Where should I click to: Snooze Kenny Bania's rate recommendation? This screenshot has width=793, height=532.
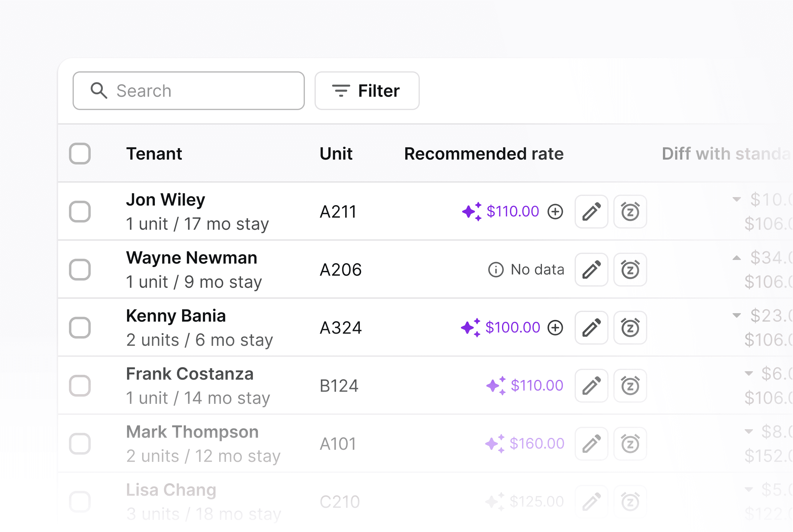[x=630, y=328]
